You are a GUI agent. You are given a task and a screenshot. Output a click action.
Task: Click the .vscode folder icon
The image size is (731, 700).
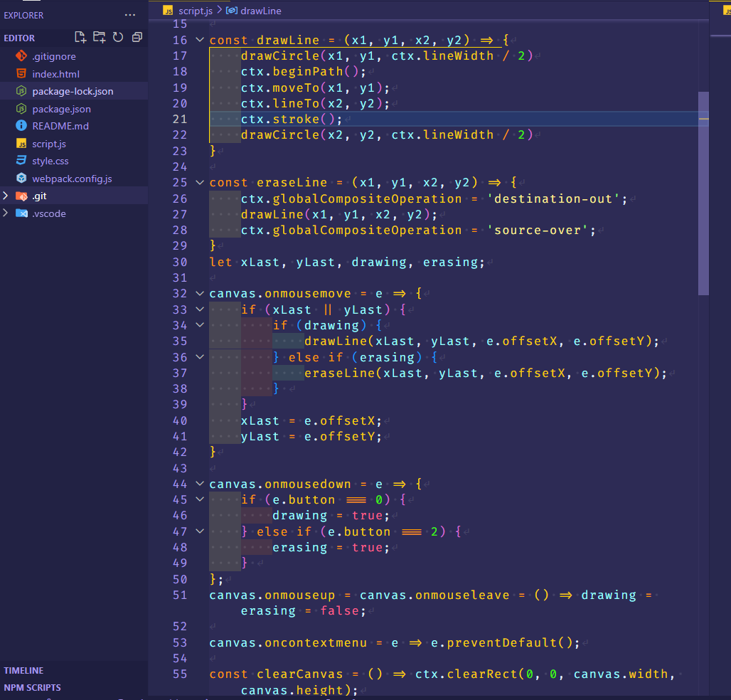[21, 213]
